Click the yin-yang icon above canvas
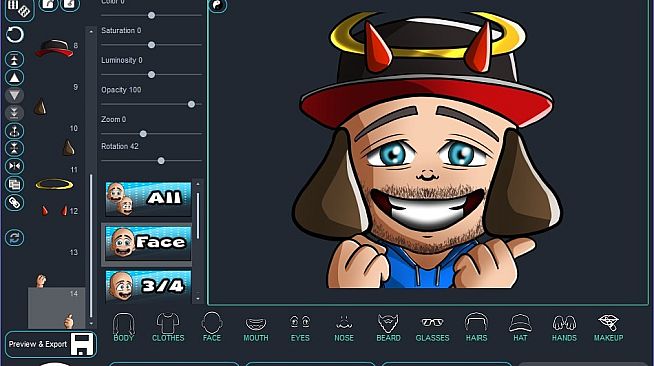 pos(218,5)
